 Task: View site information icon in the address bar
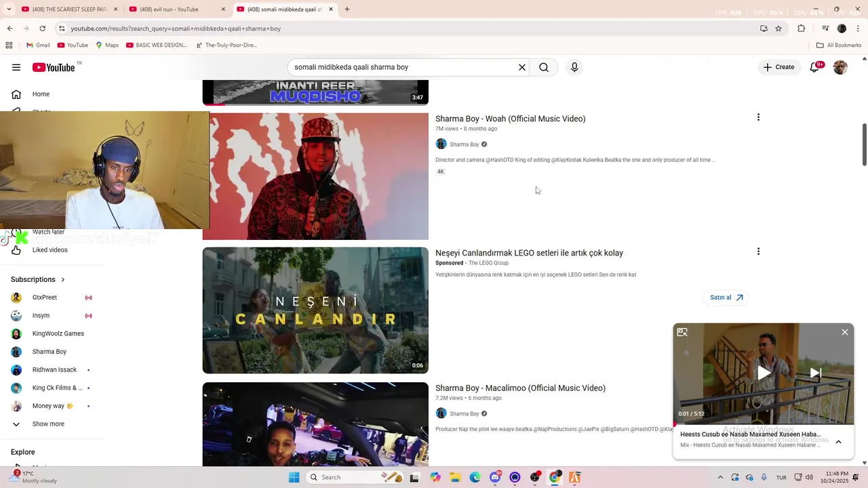62,28
